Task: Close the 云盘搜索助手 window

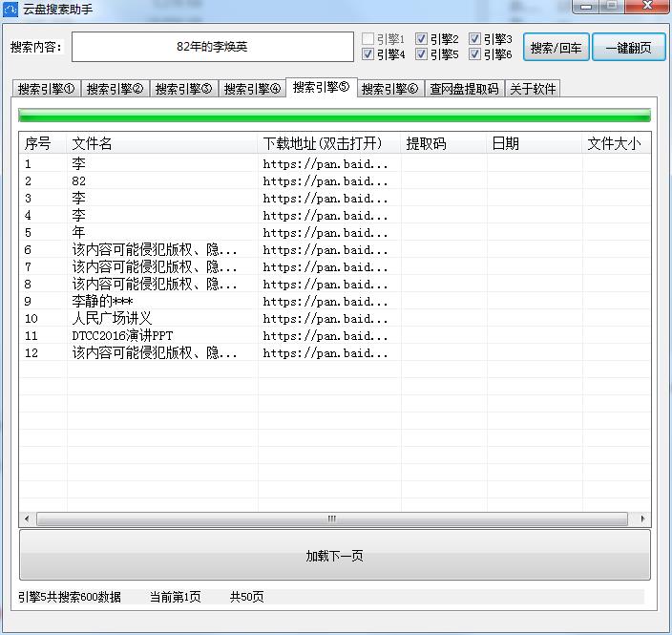Action: tap(647, 6)
